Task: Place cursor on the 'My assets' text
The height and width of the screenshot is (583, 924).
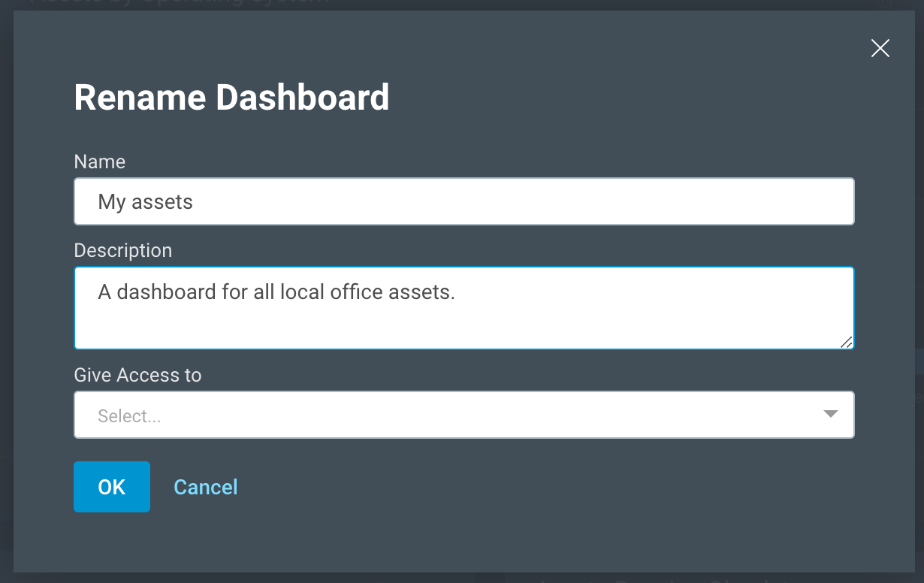Action: (x=146, y=202)
